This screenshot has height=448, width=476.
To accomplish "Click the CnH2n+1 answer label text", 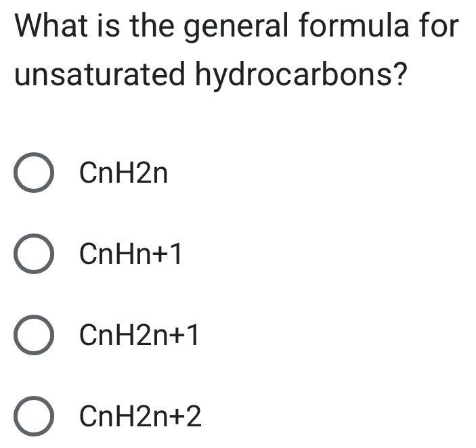I will tap(139, 336).
